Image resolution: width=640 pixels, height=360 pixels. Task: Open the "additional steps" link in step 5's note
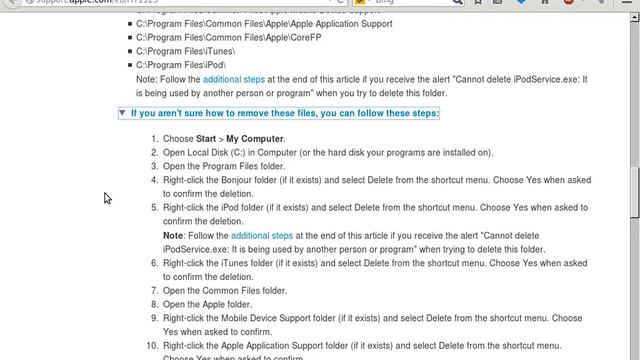point(262,236)
